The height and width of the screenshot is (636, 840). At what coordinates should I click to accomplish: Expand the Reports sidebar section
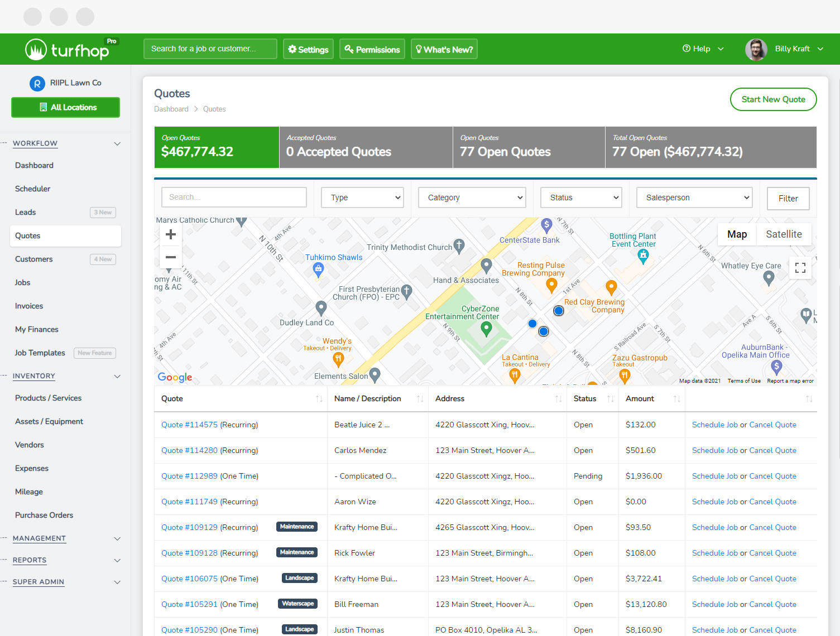pos(117,561)
